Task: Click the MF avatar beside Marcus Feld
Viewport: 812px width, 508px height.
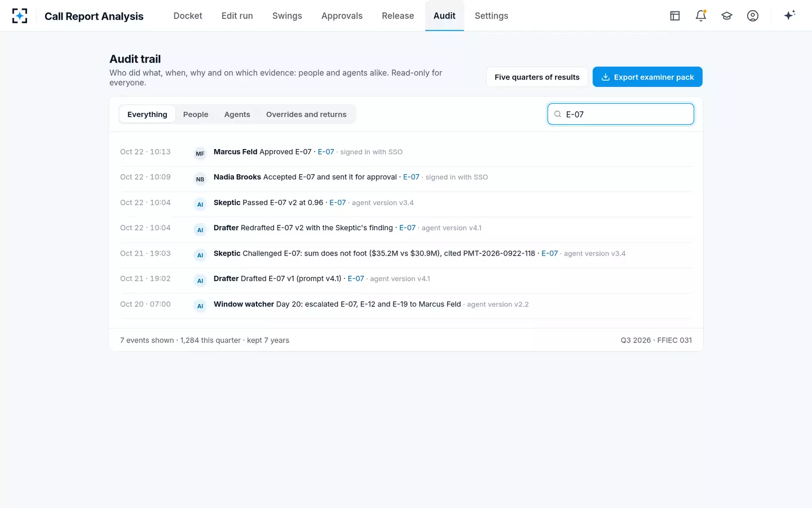Action: point(200,154)
